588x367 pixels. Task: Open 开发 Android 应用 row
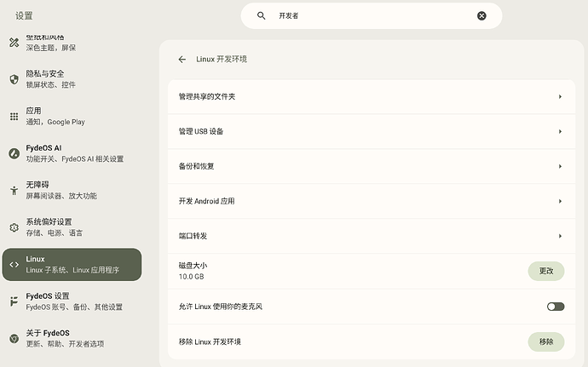pos(372,201)
